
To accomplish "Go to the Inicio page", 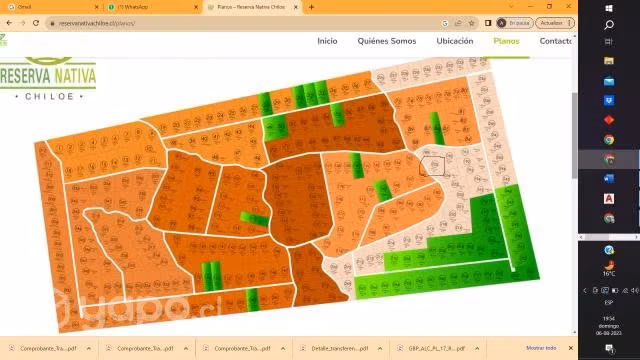I will pyautogui.click(x=327, y=41).
